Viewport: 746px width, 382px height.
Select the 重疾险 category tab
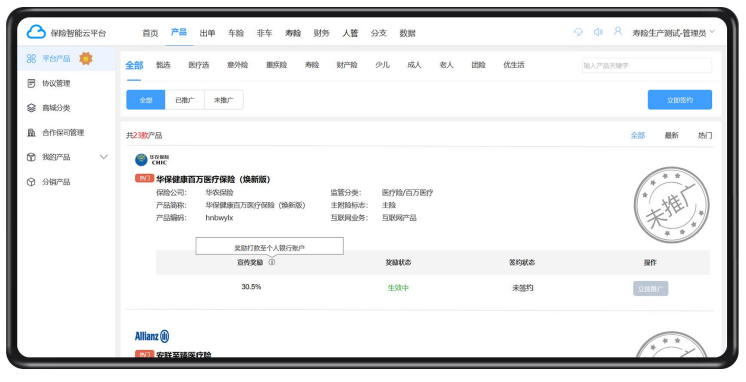point(276,65)
